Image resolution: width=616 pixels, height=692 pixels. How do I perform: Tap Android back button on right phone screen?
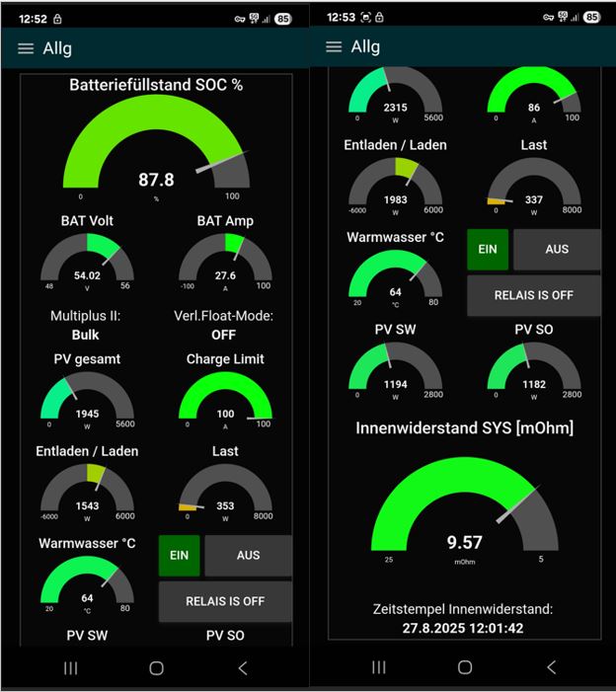(x=551, y=667)
